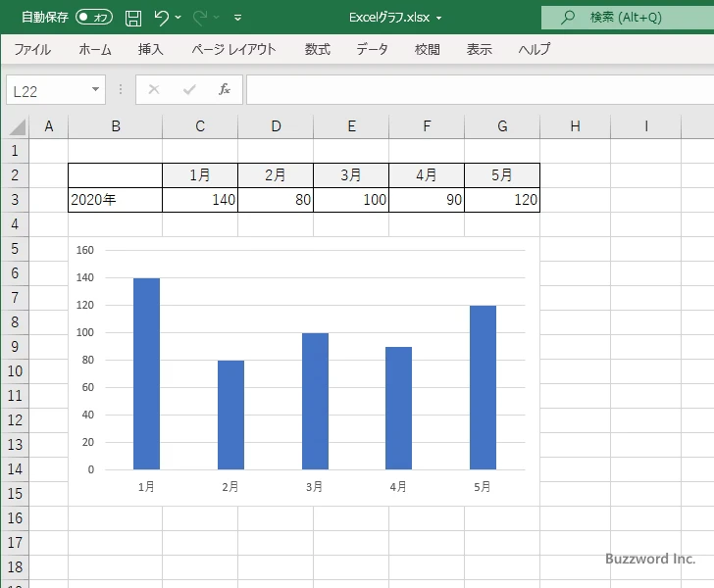Image resolution: width=714 pixels, height=588 pixels.
Task: Click the Insert Function fx icon
Action: tap(225, 89)
